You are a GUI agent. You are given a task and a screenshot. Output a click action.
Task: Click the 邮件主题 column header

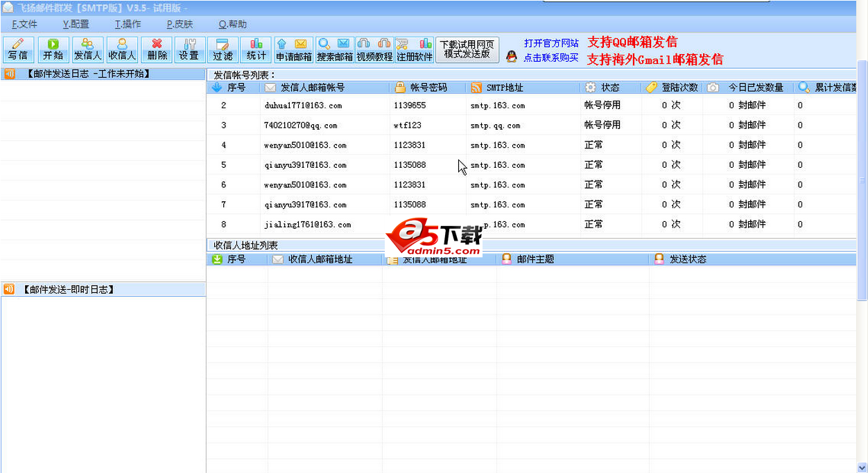coord(573,259)
